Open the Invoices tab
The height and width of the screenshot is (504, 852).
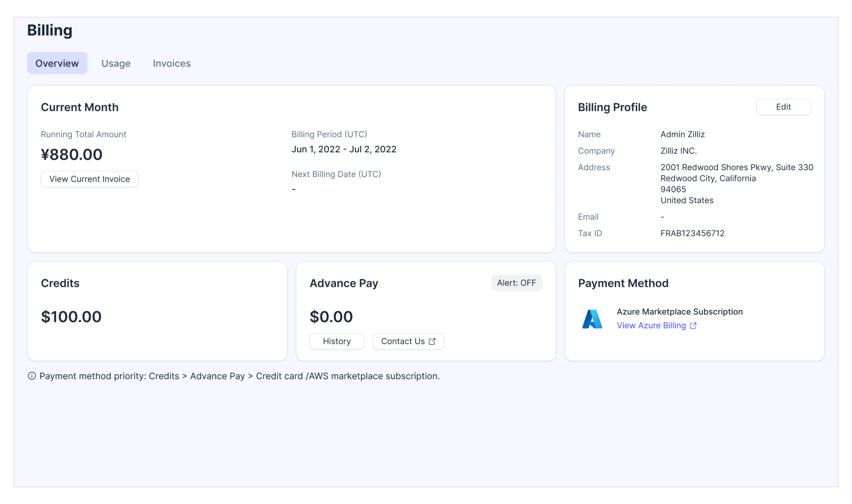click(172, 63)
